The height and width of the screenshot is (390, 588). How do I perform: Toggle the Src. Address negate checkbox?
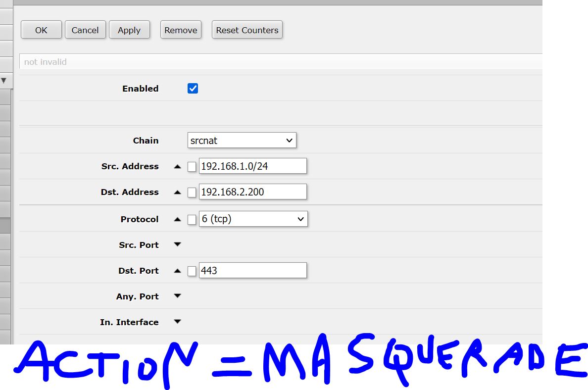click(192, 166)
